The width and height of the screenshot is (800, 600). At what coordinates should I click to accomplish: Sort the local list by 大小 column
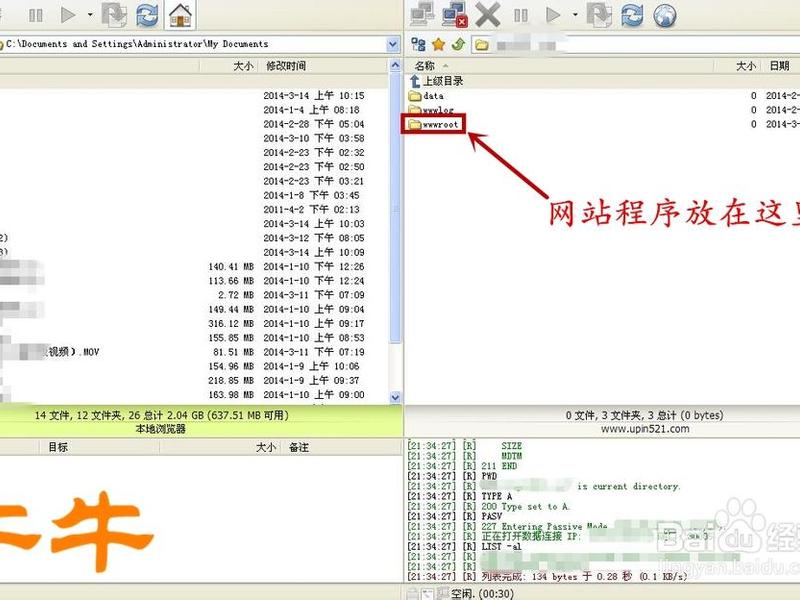tap(243, 66)
